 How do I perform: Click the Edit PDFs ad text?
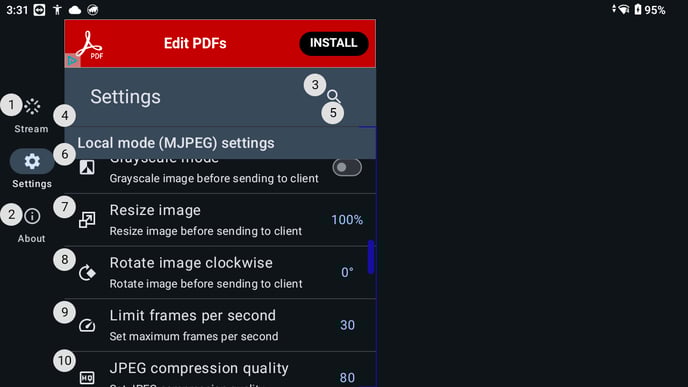195,43
